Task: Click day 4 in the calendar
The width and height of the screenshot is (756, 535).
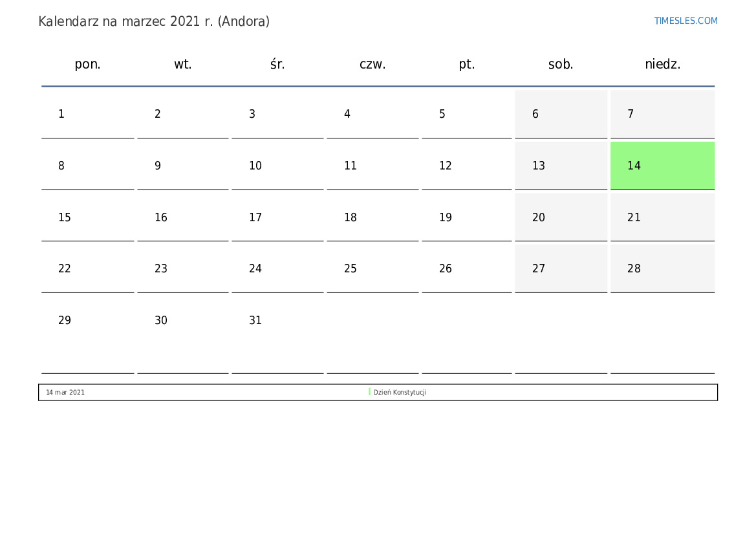Action: [373, 114]
